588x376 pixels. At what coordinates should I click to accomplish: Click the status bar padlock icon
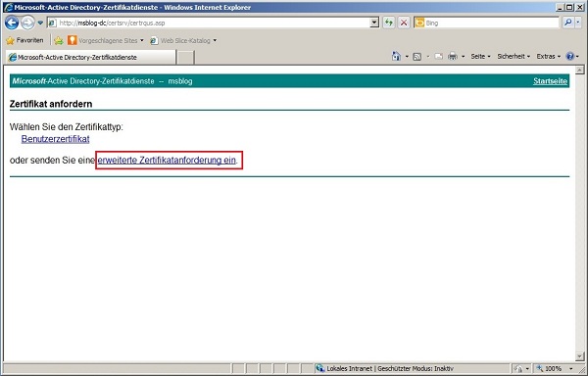click(x=517, y=369)
